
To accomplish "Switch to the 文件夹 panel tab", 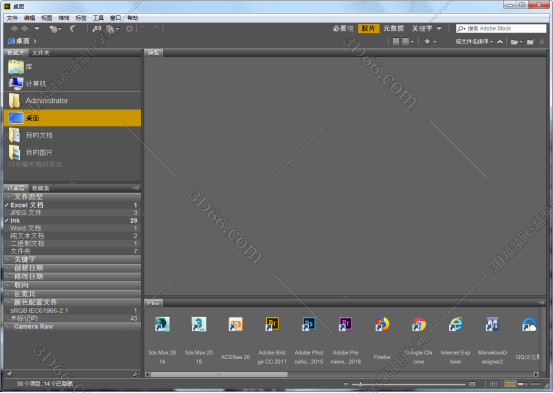I will tap(41, 53).
